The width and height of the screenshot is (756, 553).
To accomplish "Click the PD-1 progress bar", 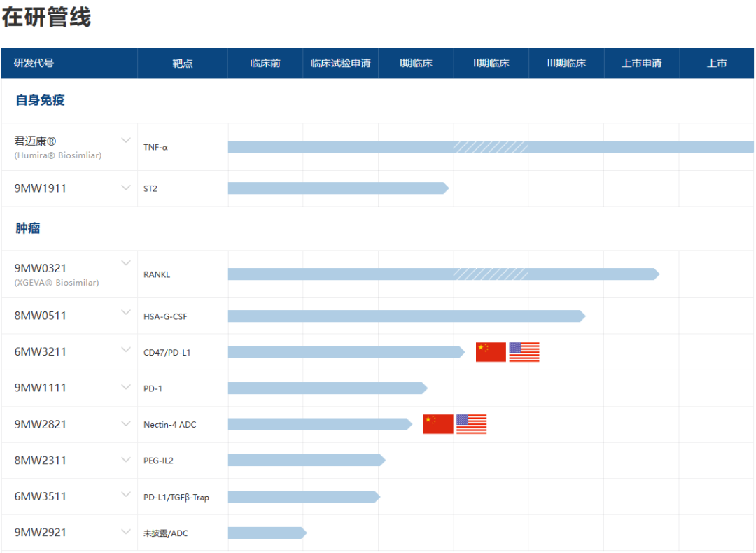I will 328,388.
